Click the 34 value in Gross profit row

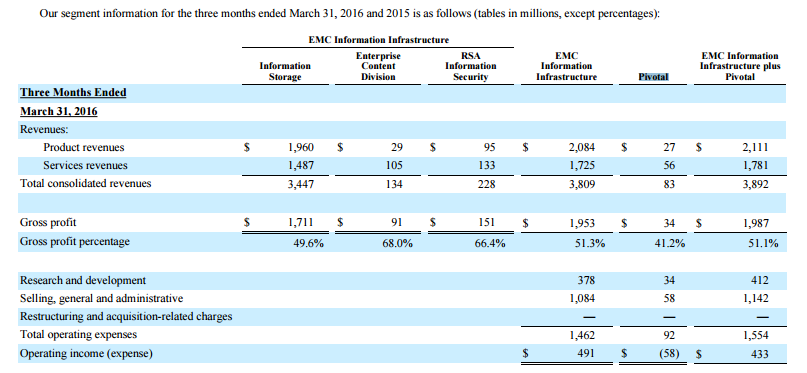click(669, 223)
